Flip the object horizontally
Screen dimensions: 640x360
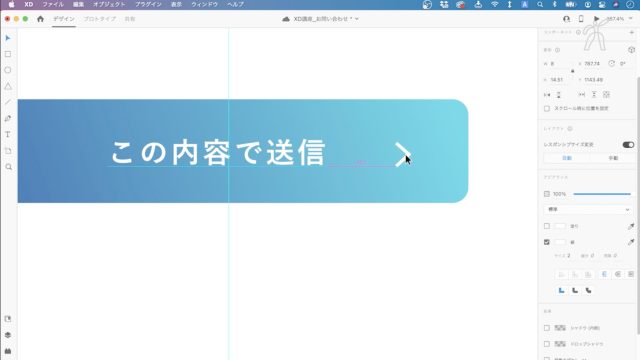547,95
